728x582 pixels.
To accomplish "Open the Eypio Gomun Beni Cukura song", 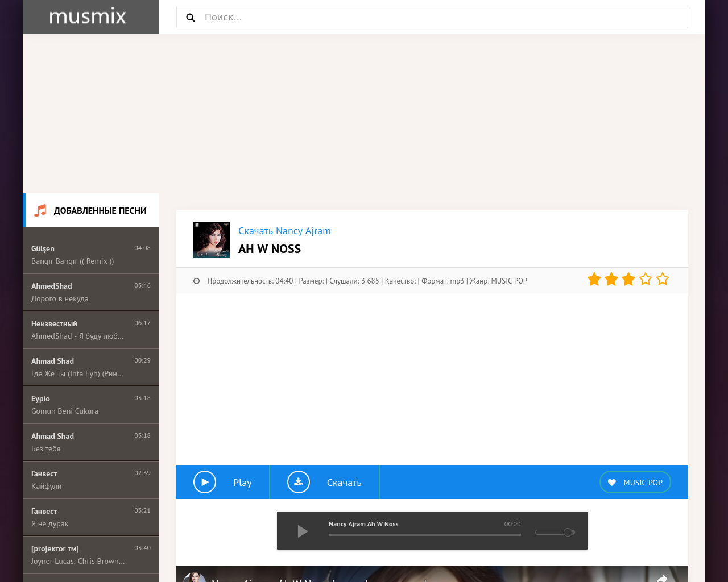I will click(91, 405).
